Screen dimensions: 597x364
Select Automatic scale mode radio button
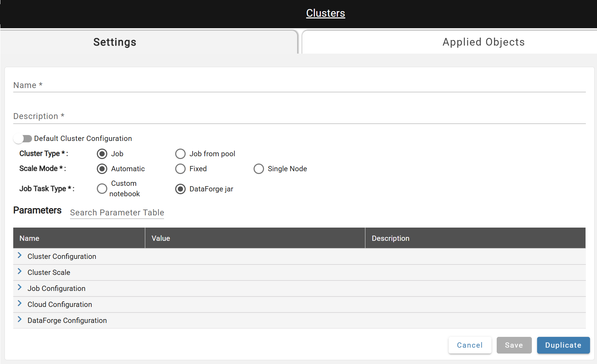tap(102, 169)
